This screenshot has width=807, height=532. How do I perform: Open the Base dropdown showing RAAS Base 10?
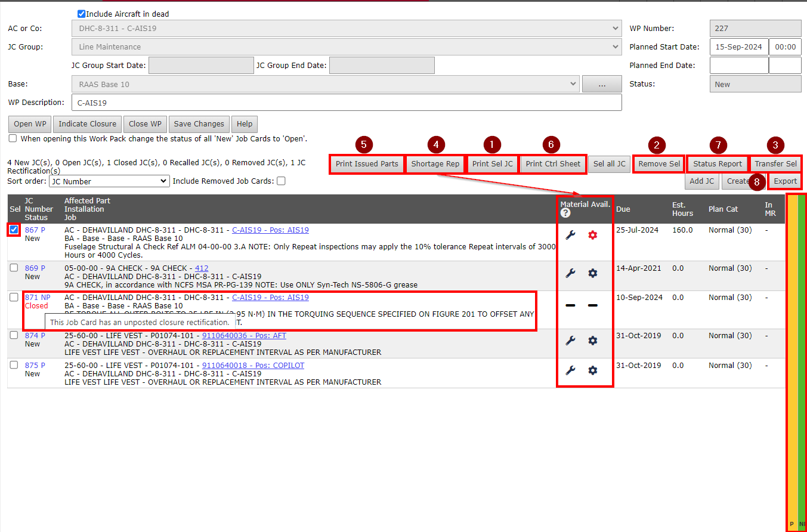tap(325, 85)
